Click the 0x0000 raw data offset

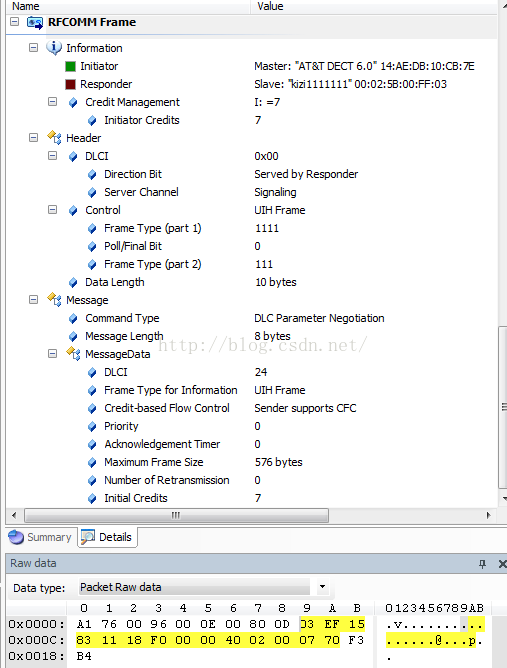click(x=37, y=624)
